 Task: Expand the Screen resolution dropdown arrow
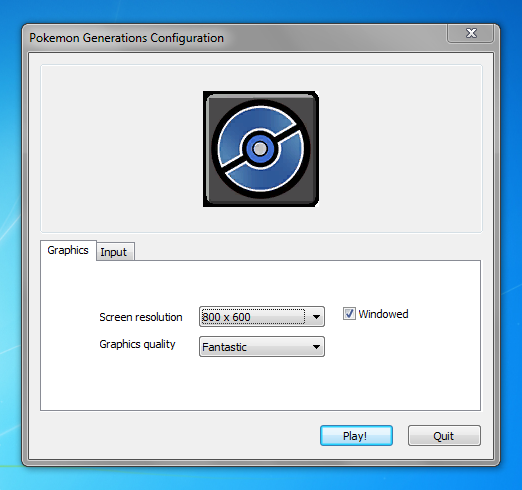tap(316, 317)
